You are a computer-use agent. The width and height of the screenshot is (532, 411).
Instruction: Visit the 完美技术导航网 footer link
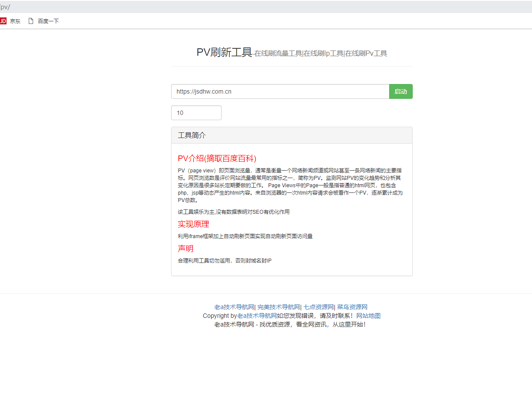point(279,307)
